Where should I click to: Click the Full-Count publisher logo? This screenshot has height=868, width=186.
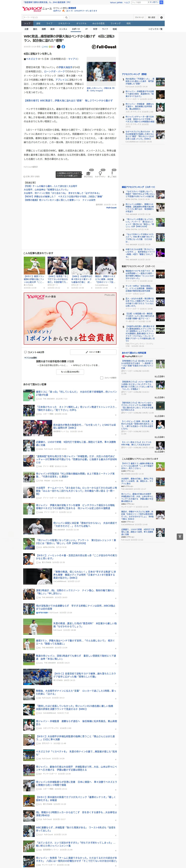point(104,47)
